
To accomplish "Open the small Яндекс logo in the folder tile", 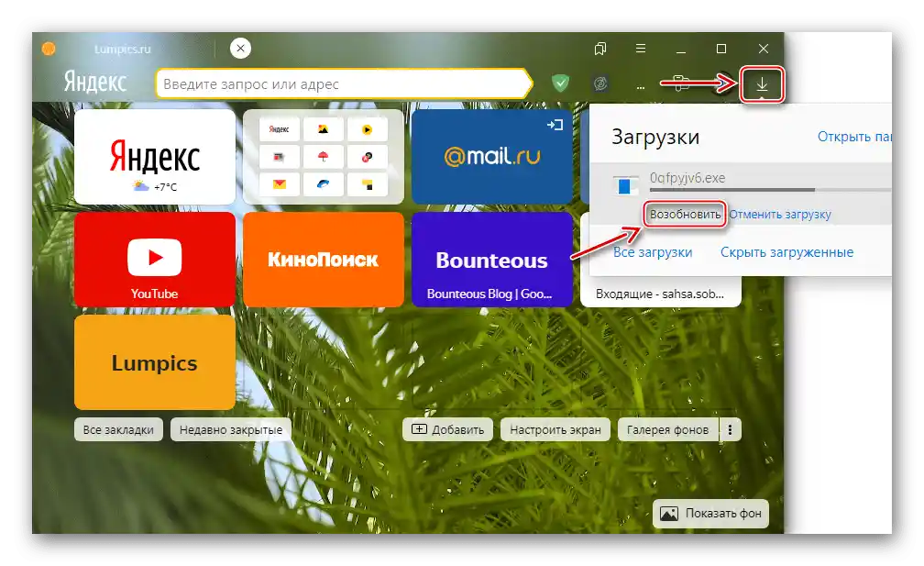I will [x=280, y=129].
